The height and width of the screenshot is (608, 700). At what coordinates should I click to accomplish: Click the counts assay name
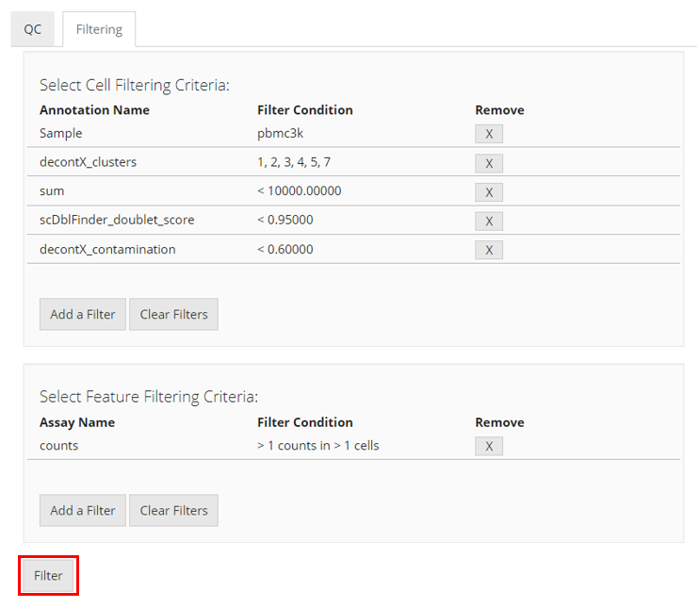point(58,445)
